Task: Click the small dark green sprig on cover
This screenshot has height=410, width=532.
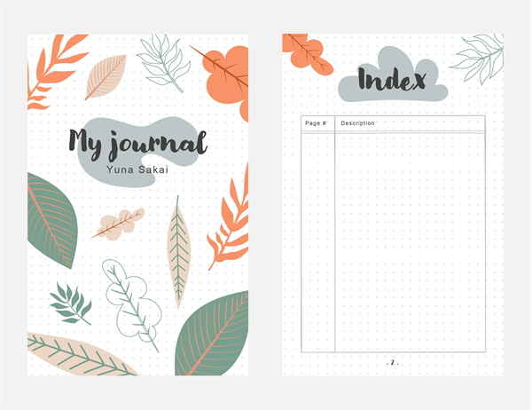Action: tap(69, 302)
